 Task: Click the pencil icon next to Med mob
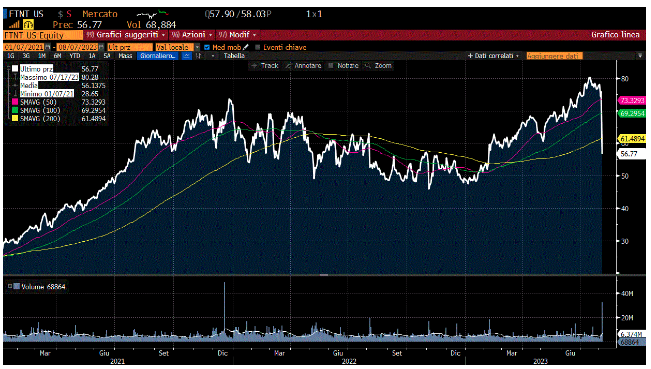pos(246,47)
